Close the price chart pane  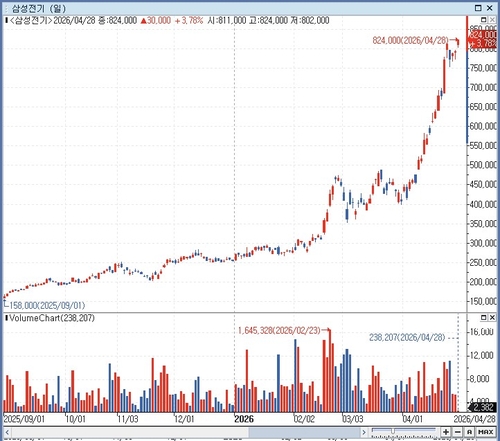click(x=492, y=20)
